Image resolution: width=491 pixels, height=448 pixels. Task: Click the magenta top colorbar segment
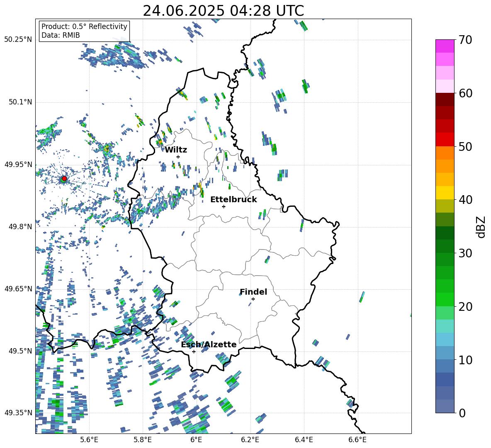[445, 46]
